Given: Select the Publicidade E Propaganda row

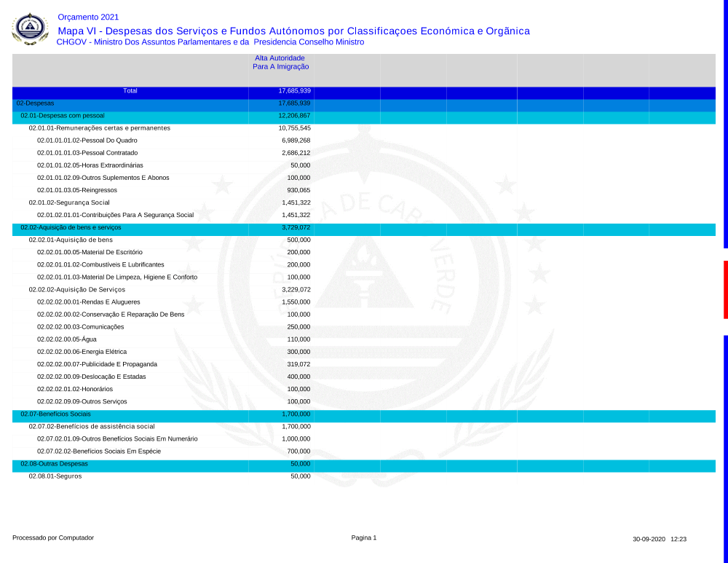Looking at the screenshot, I should 97,364.
